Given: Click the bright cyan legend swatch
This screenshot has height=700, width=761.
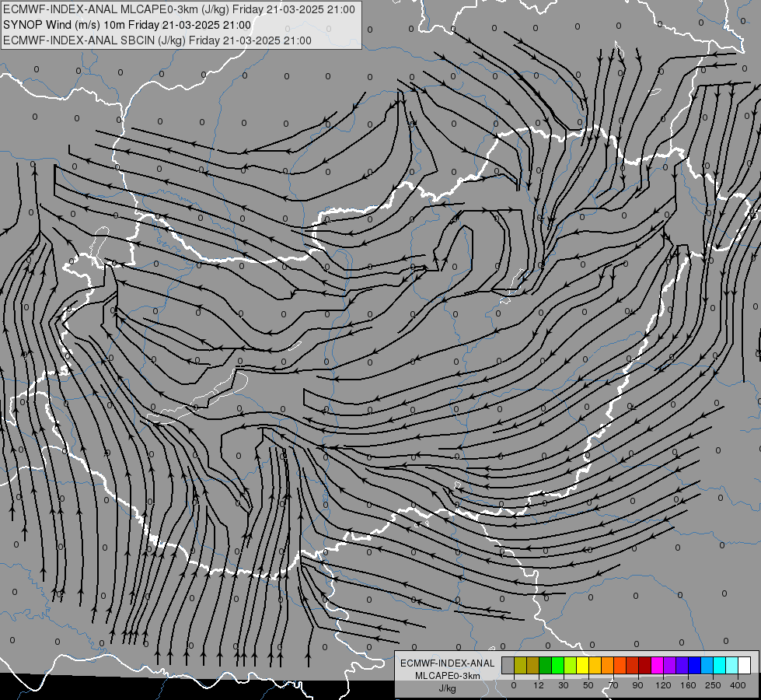Looking at the screenshot, I should (x=719, y=665).
